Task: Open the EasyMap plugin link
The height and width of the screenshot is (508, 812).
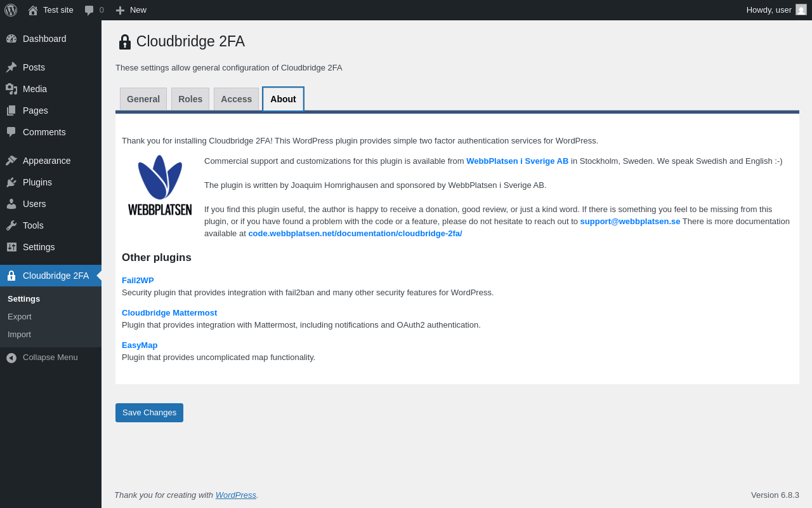Action: coord(140,345)
